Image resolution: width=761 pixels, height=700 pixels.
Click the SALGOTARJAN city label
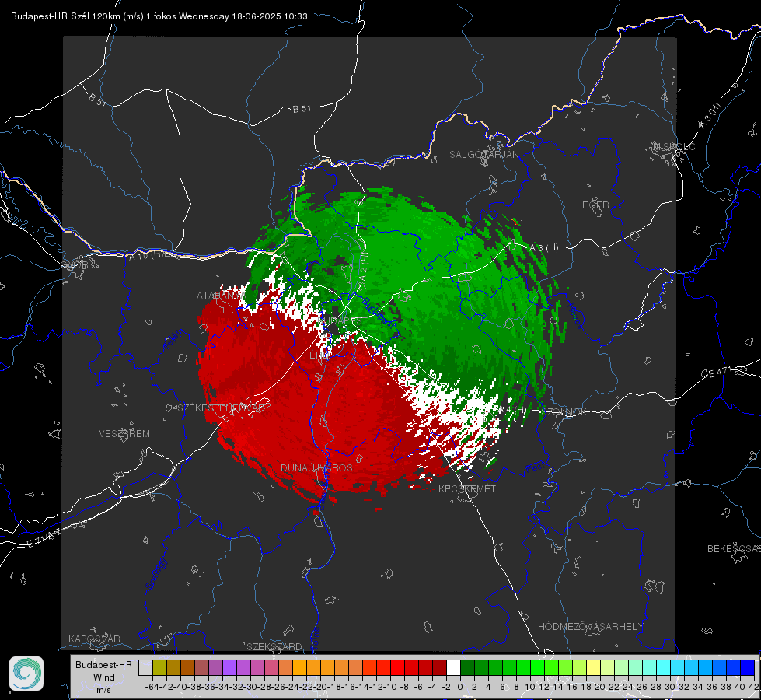pos(483,155)
